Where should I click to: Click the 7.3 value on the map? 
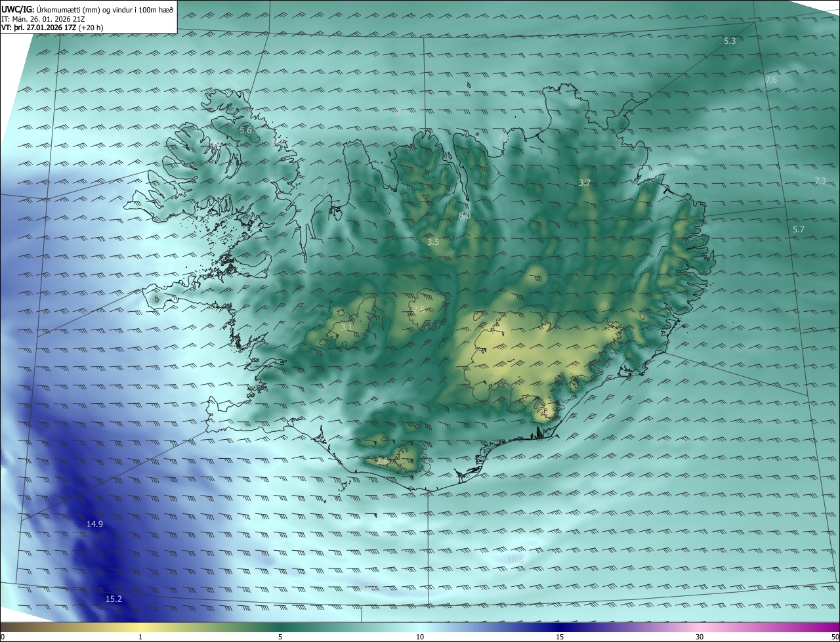(820, 181)
